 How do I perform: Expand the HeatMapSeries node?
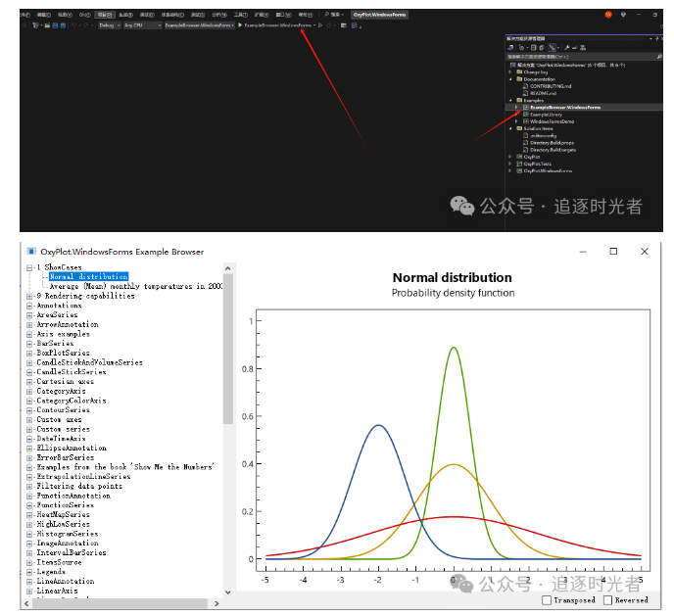[x=29, y=514]
